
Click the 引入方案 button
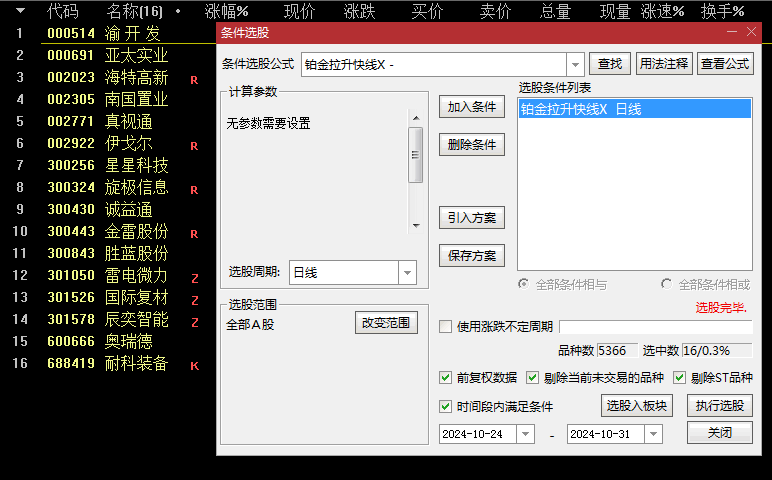click(x=472, y=218)
